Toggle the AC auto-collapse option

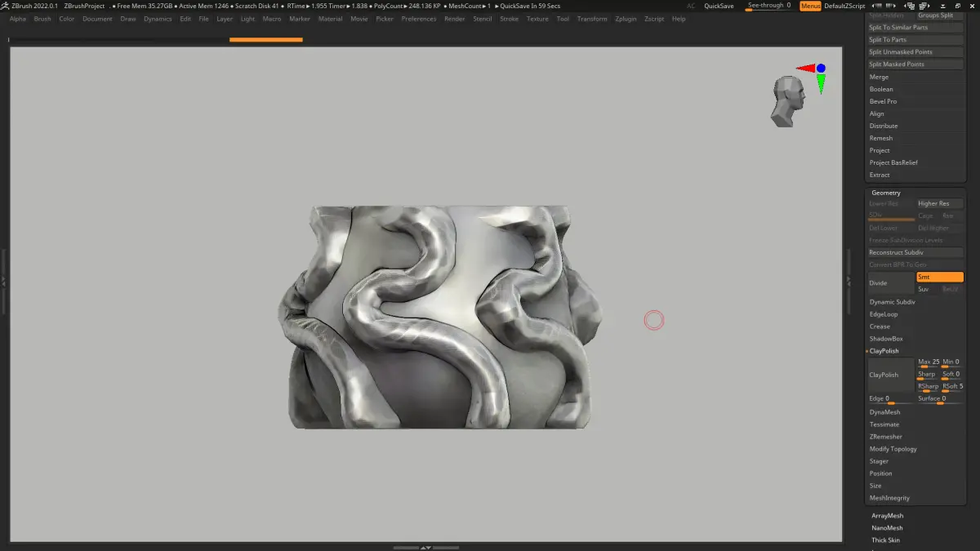[691, 6]
